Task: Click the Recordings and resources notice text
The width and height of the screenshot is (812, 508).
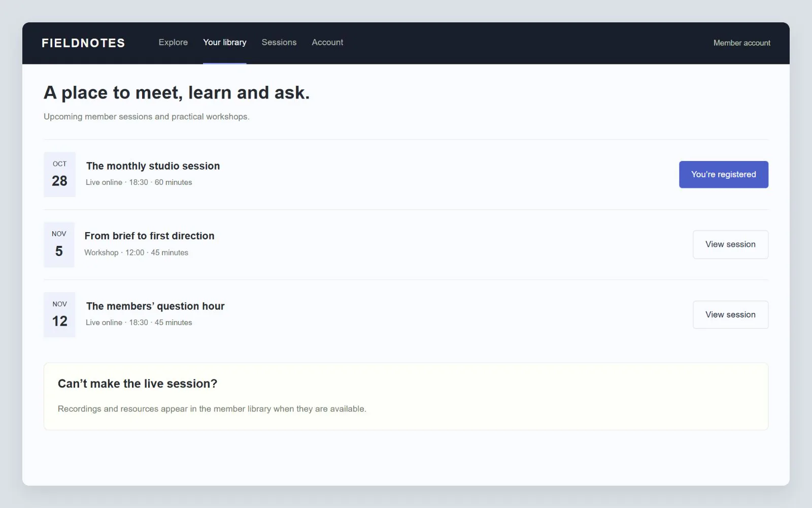Action: 212,409
